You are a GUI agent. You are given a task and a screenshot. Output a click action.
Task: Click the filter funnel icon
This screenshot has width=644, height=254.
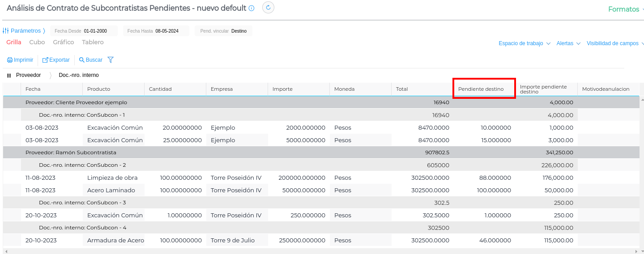tap(111, 60)
